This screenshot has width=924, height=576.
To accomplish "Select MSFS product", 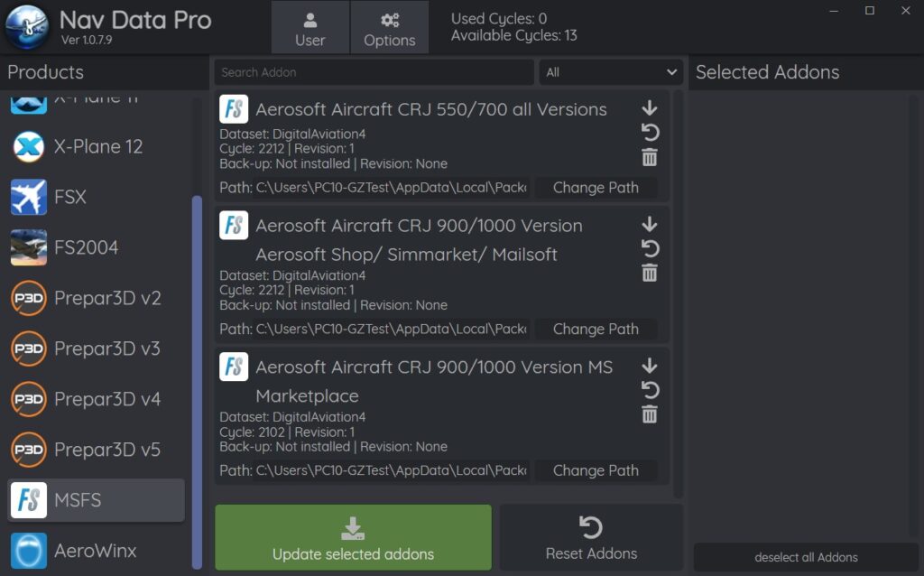I will 96,500.
